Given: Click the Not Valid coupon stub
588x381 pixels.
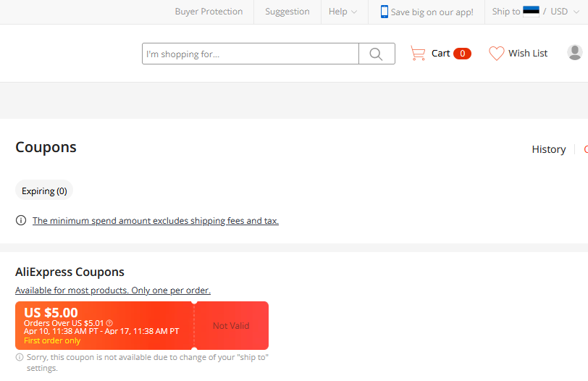Looking at the screenshot, I should coord(232,325).
